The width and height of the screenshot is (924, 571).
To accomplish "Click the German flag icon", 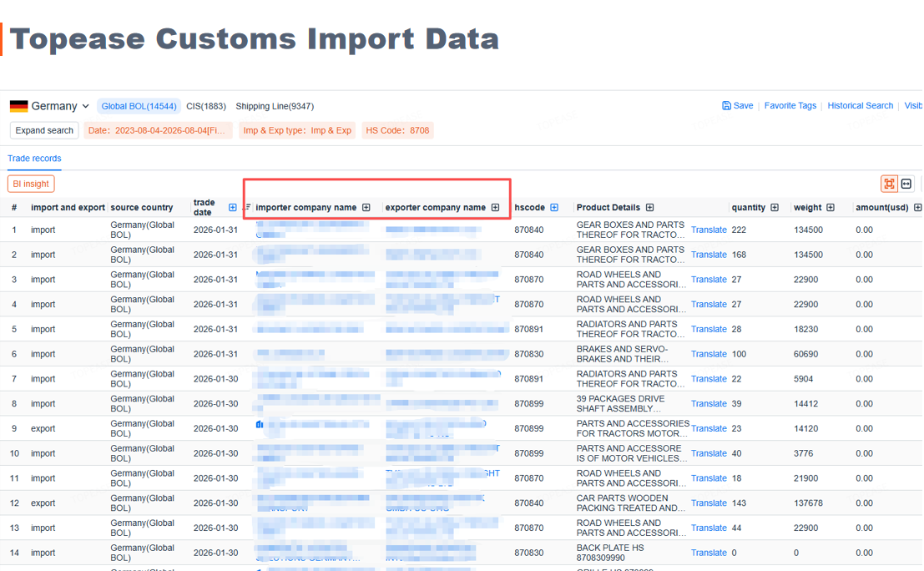I will click(19, 106).
